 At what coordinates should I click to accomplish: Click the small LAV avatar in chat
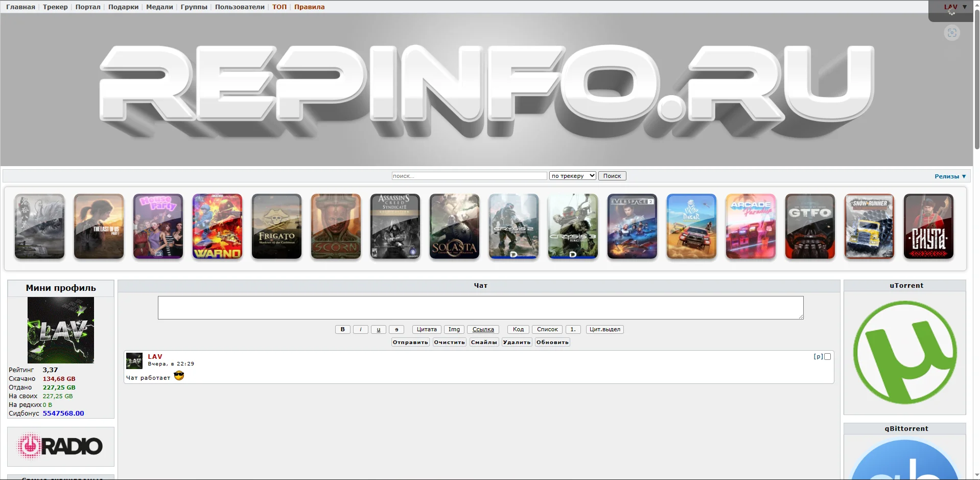click(x=134, y=361)
